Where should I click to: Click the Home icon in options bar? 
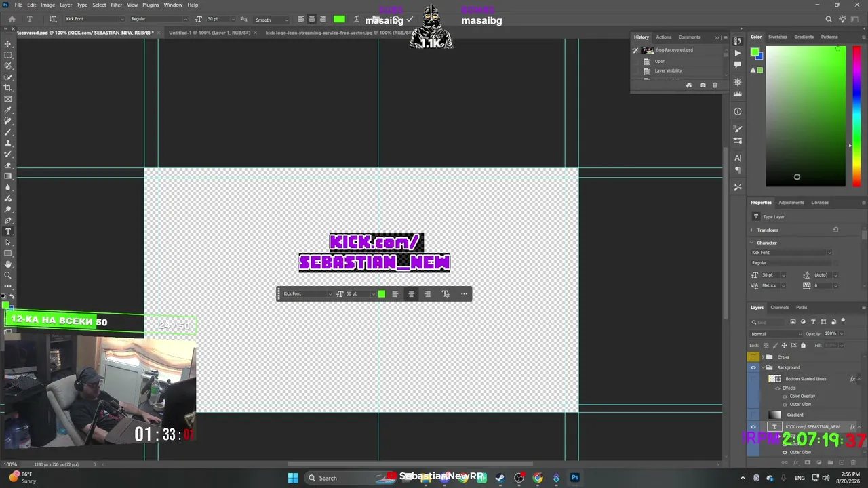(12, 19)
